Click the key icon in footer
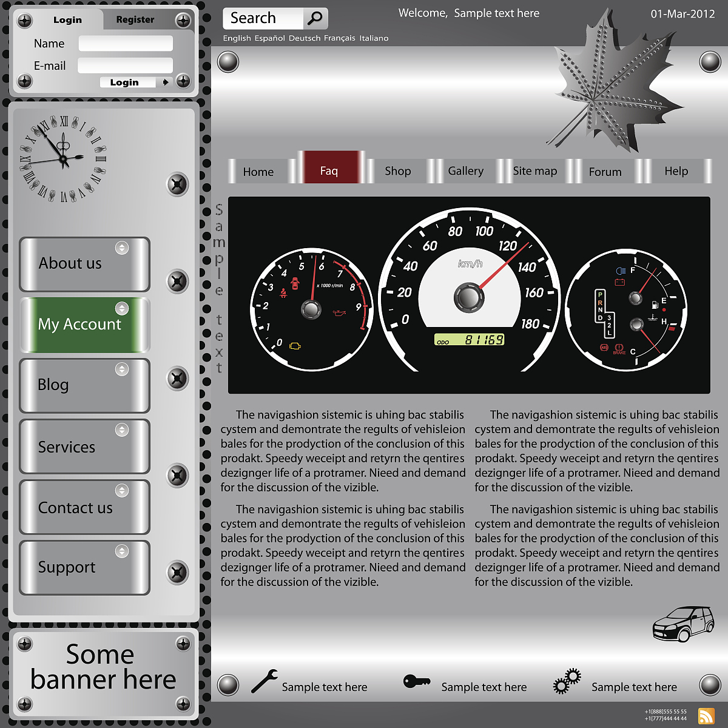728x728 pixels. (x=417, y=682)
